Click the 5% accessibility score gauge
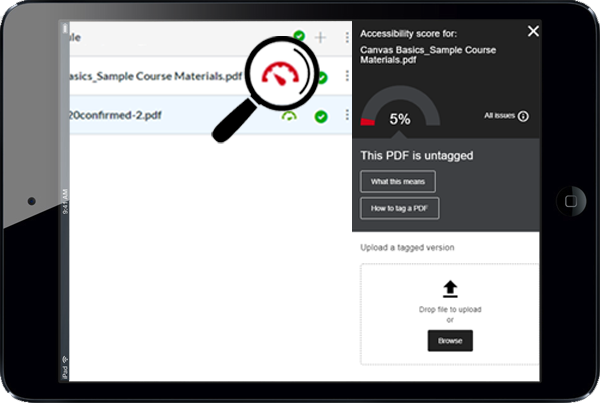 [400, 106]
